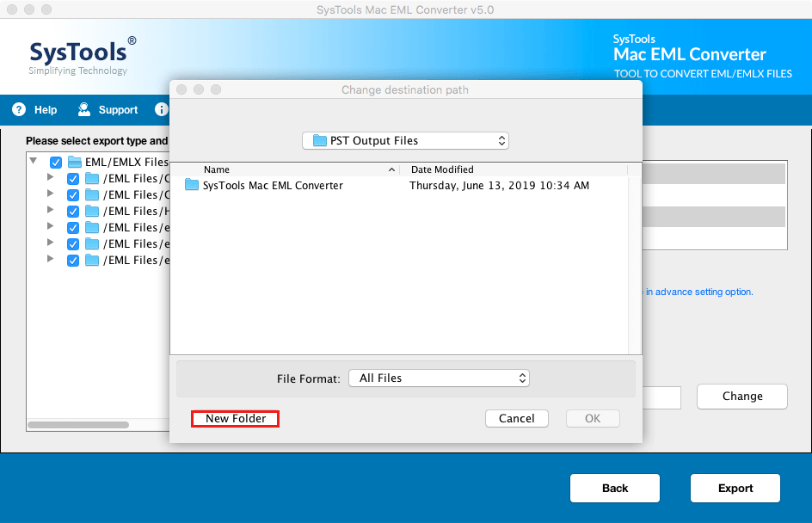Viewport: 812px width, 523px height.
Task: Sort file list by Name column
Action: point(217,169)
